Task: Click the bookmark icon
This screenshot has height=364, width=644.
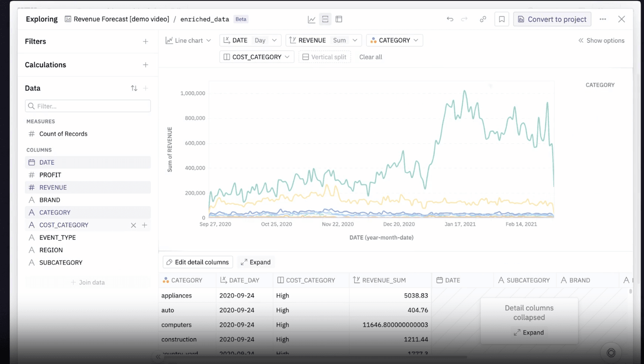Action: (x=502, y=19)
